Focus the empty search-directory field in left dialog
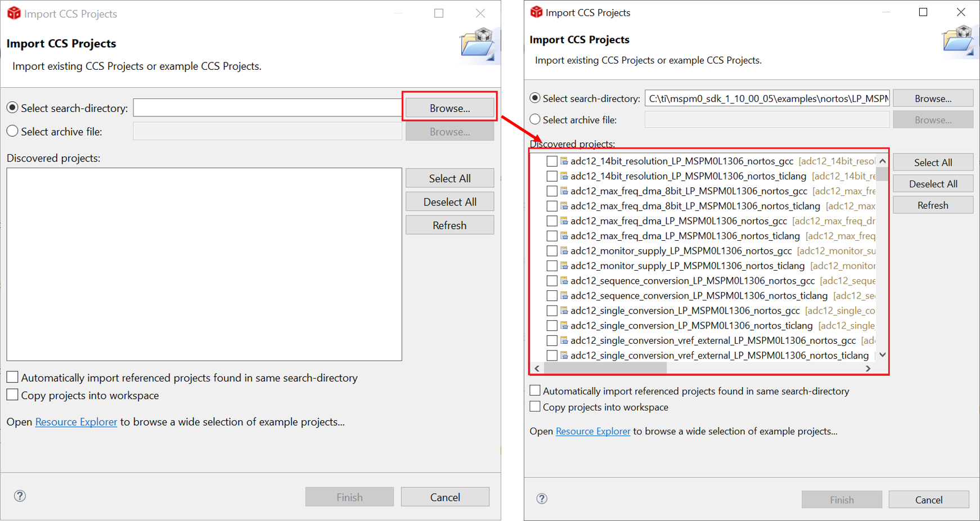Screen dimensions: 980x521 tap(268, 107)
